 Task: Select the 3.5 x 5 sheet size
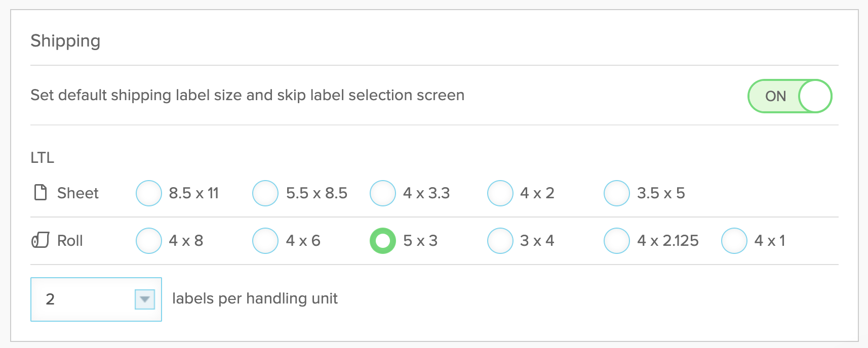click(617, 193)
